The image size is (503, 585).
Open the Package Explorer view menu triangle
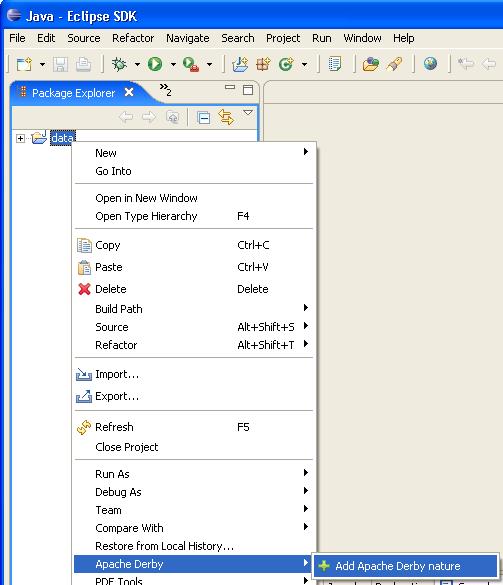(x=248, y=112)
